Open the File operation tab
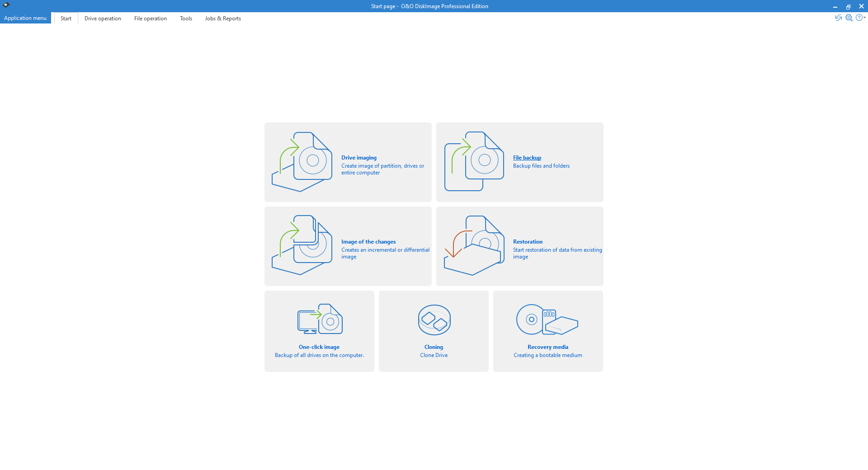This screenshot has height=470, width=868. click(151, 19)
